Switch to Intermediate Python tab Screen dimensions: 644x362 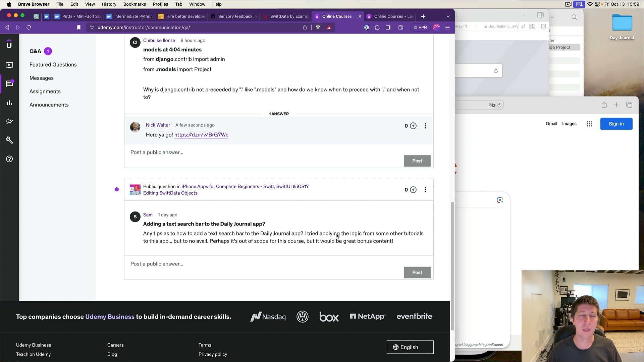click(x=129, y=16)
